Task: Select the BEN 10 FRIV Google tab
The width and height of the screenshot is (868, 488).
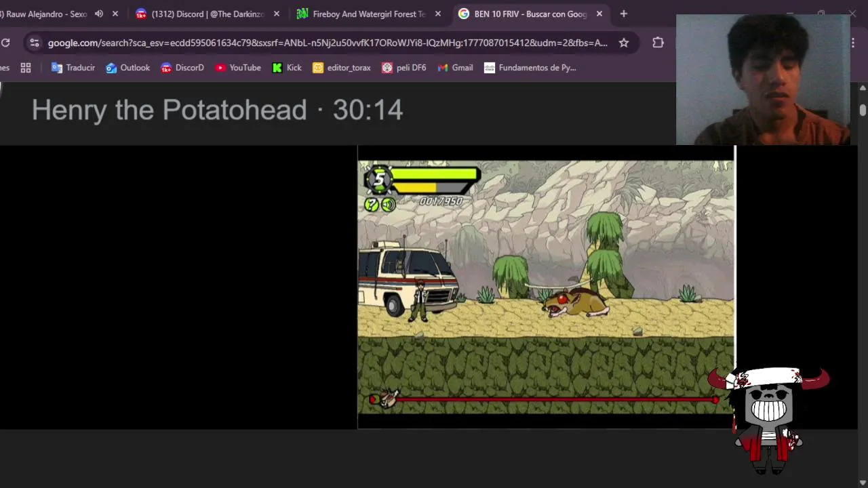Action: click(x=530, y=14)
